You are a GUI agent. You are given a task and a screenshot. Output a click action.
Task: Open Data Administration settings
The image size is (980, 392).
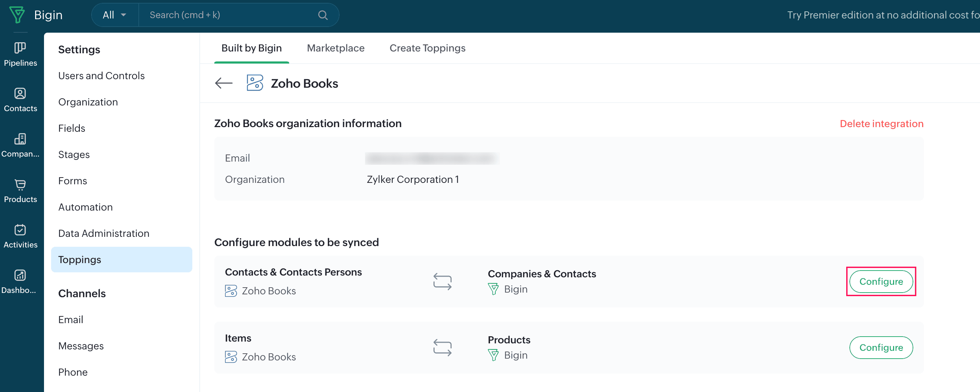(104, 233)
